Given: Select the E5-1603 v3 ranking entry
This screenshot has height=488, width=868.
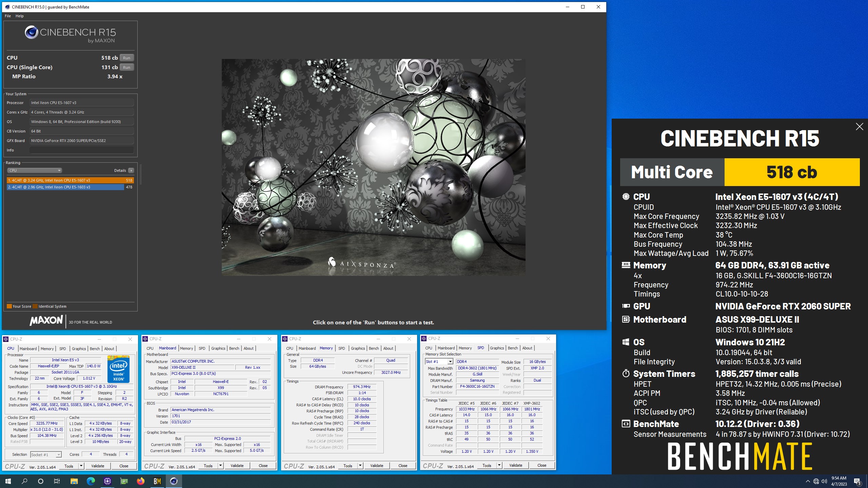Looking at the screenshot, I should point(70,187).
